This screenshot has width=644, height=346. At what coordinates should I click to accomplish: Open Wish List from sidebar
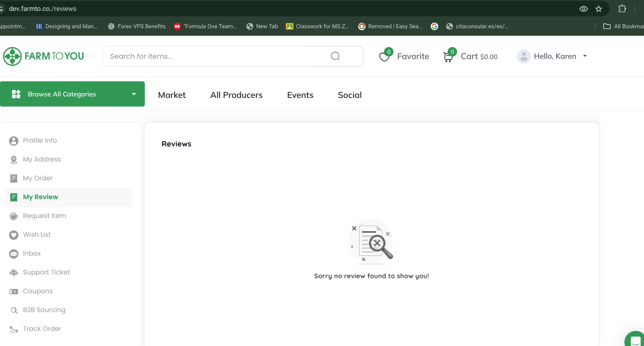[x=37, y=235]
